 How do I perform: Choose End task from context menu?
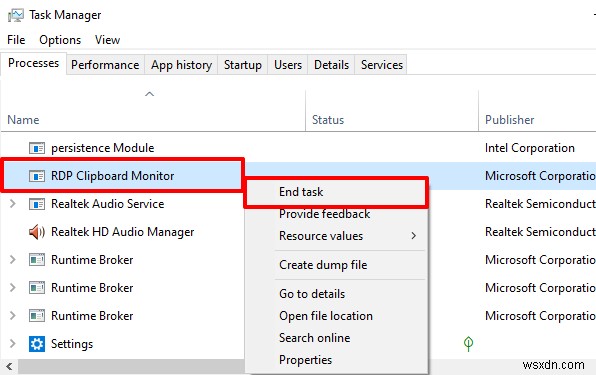336,192
